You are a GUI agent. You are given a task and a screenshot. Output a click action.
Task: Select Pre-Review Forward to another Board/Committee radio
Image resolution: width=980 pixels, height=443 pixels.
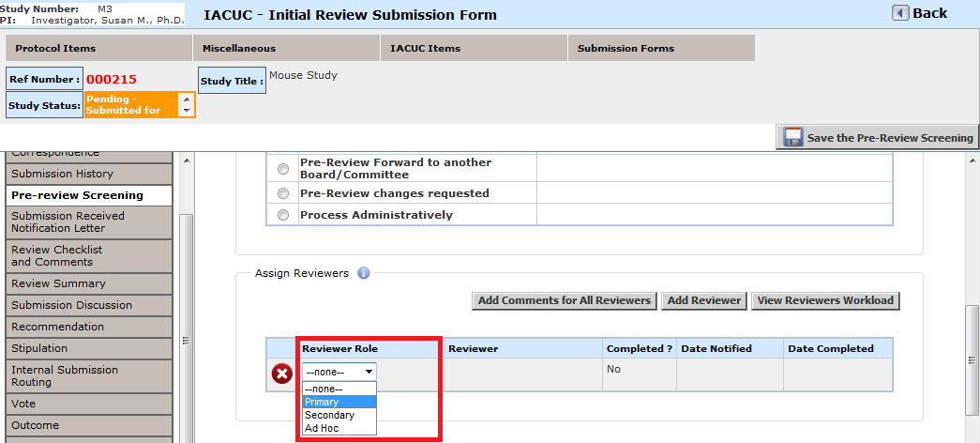coord(283,169)
